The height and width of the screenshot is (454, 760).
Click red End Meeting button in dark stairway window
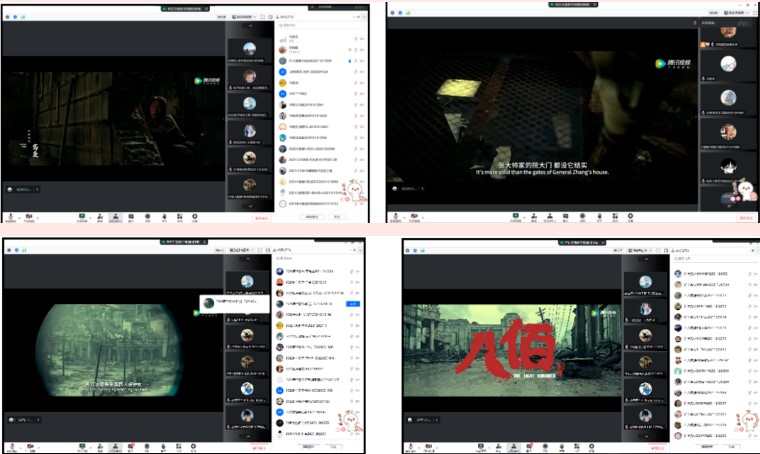[x=262, y=218]
